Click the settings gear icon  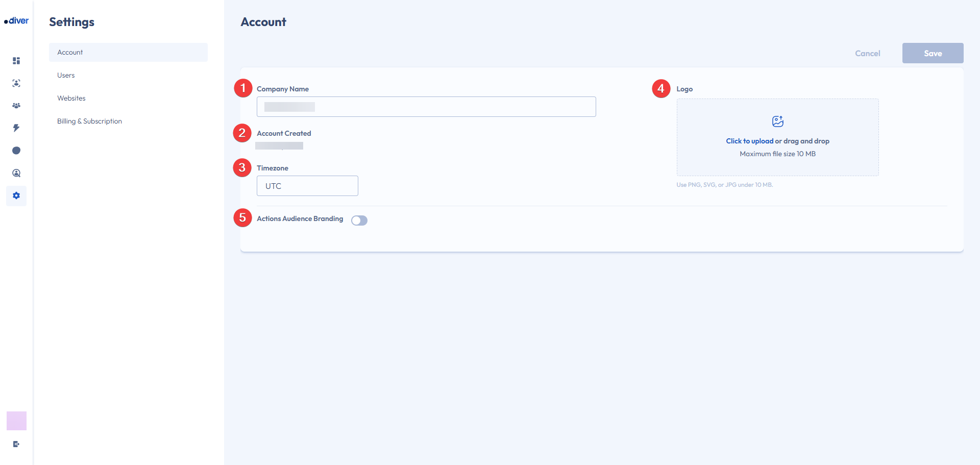pos(16,195)
